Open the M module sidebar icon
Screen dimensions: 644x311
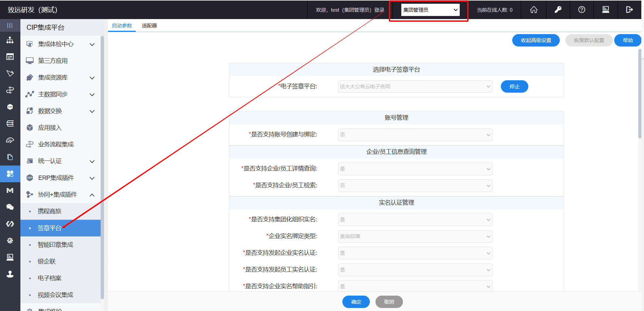[10, 190]
